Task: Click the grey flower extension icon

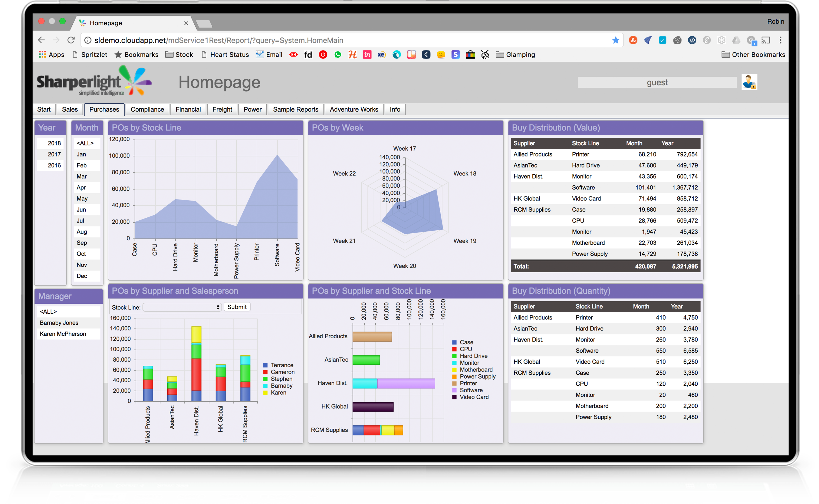Action: (x=721, y=40)
